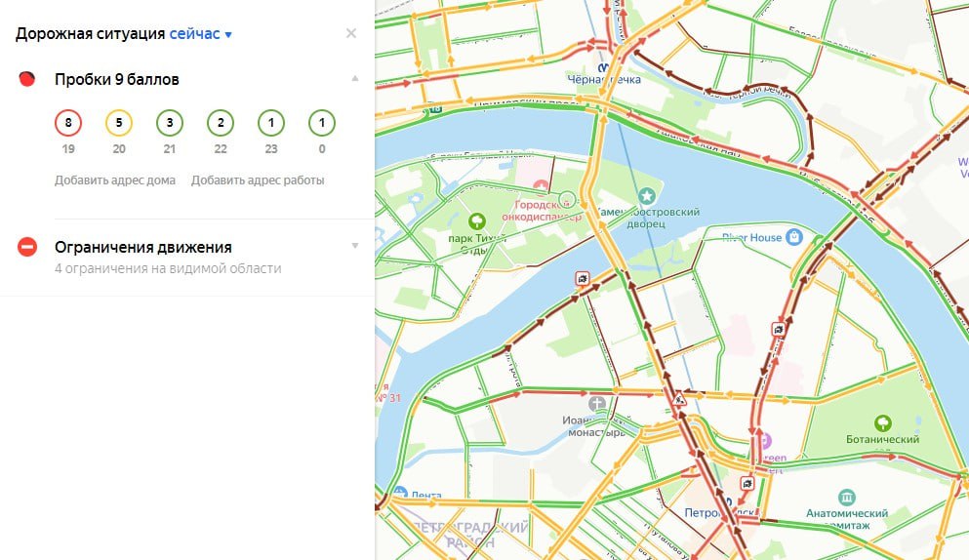The image size is (969, 560).
Task: Select the 20:00 forecast circle showing 5
Action: coord(119,124)
